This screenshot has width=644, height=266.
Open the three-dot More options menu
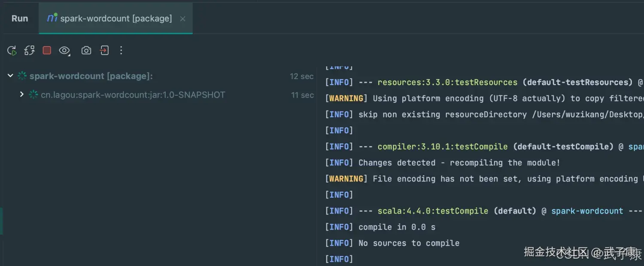(121, 51)
